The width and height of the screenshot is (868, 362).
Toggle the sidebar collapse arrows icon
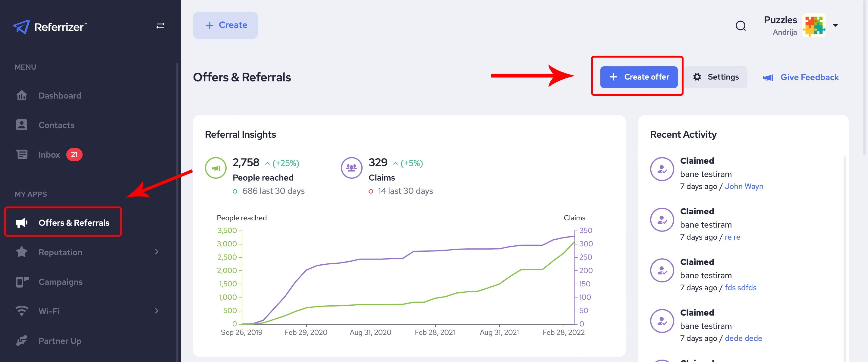pyautogui.click(x=160, y=26)
